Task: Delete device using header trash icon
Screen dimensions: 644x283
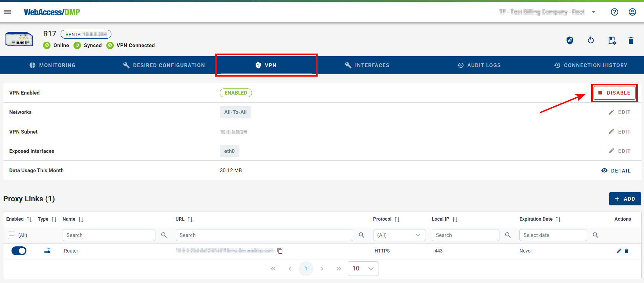Action: [630, 41]
